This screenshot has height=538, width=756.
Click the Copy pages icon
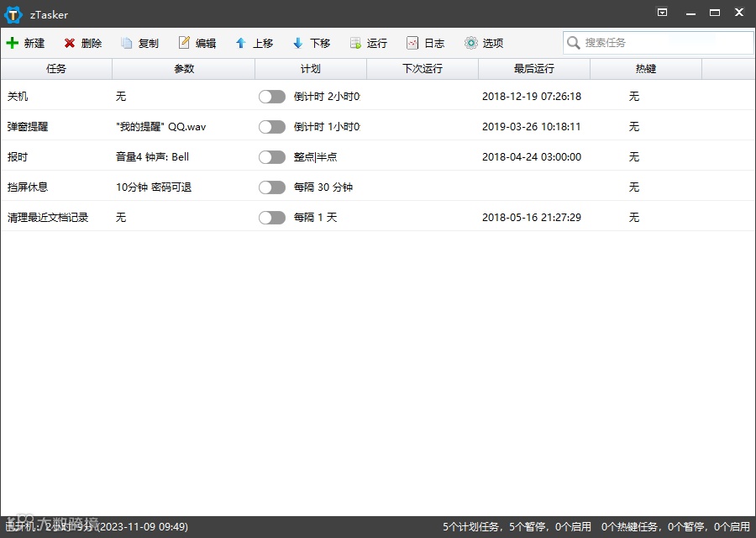[126, 43]
